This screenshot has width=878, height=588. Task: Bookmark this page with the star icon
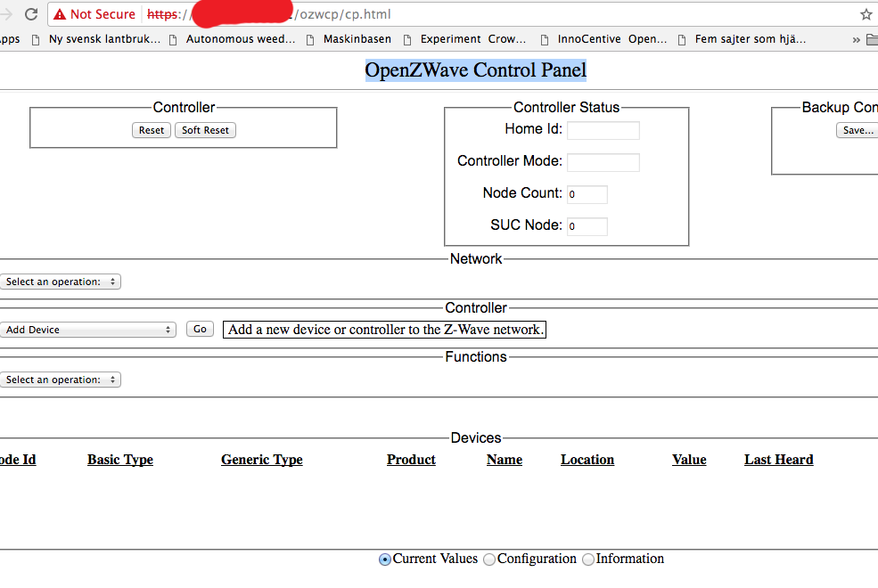point(866,14)
